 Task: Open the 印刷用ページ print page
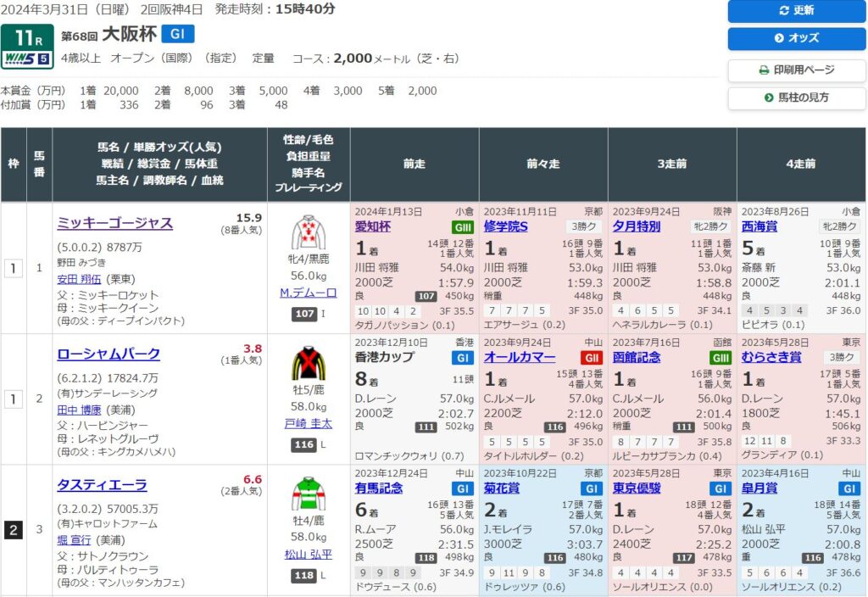[x=797, y=70]
